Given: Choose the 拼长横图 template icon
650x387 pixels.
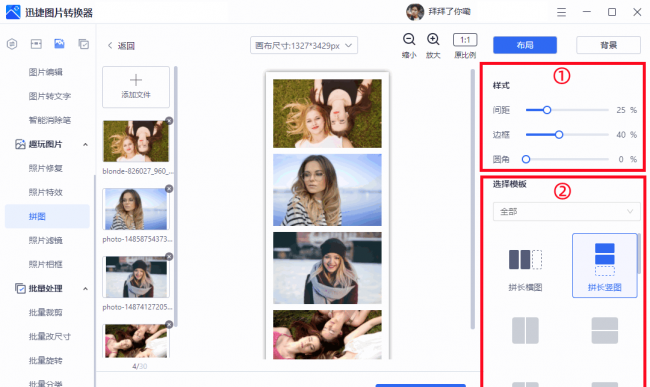Looking at the screenshot, I should pyautogui.click(x=525, y=260).
